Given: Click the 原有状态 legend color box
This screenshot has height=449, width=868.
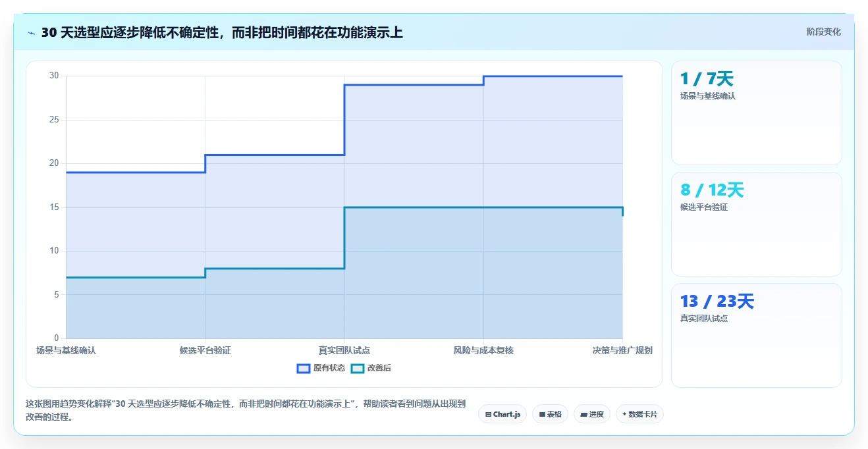Looking at the screenshot, I should pos(303,369).
